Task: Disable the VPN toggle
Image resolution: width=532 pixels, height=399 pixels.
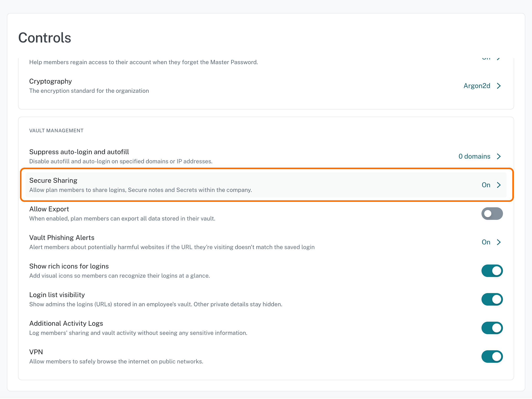Action: (492, 357)
